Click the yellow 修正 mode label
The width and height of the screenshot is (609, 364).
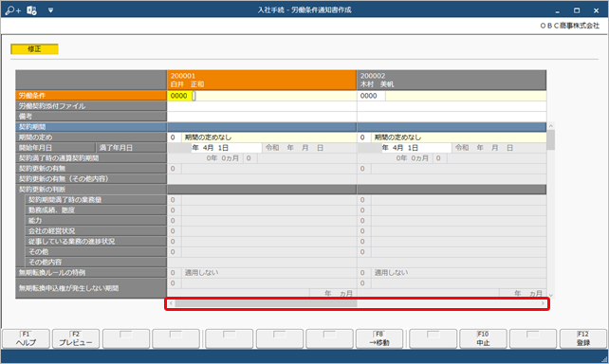click(34, 49)
